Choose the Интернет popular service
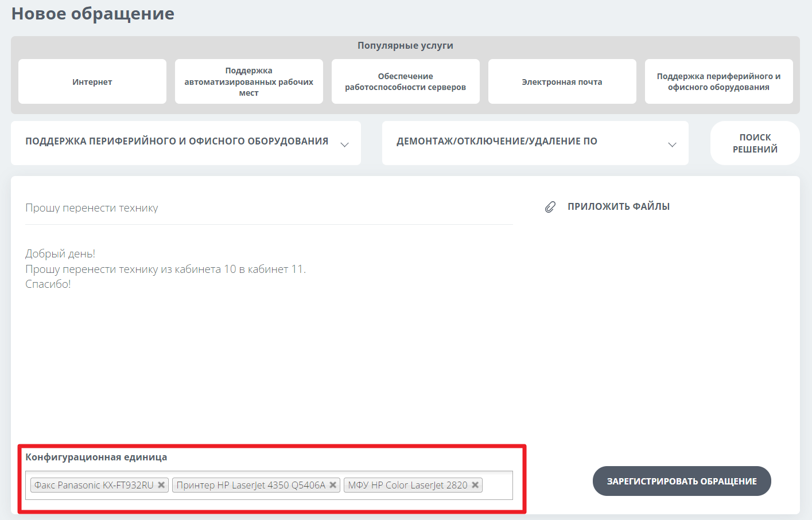This screenshot has width=812, height=520. (x=92, y=81)
